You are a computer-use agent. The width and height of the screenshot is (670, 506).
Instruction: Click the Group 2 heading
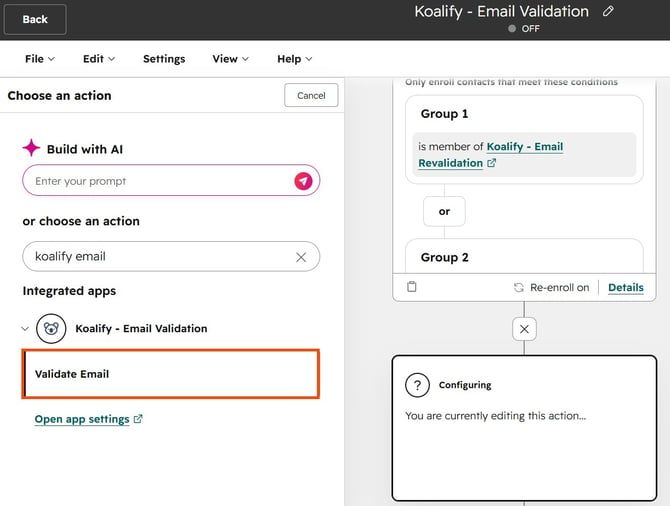coord(444,257)
